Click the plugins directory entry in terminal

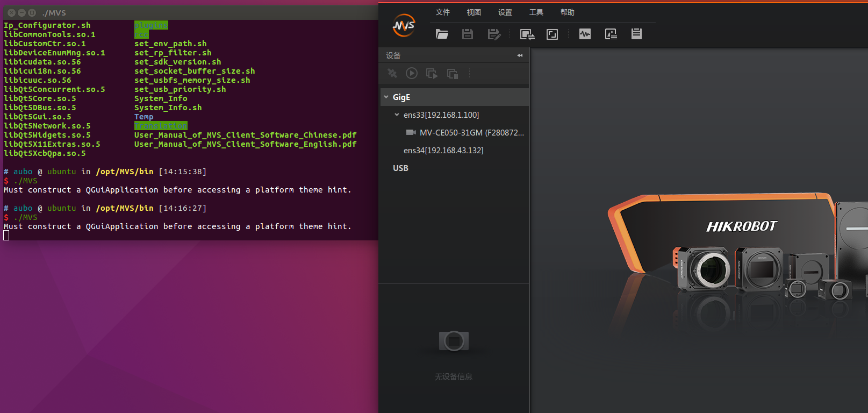click(151, 25)
